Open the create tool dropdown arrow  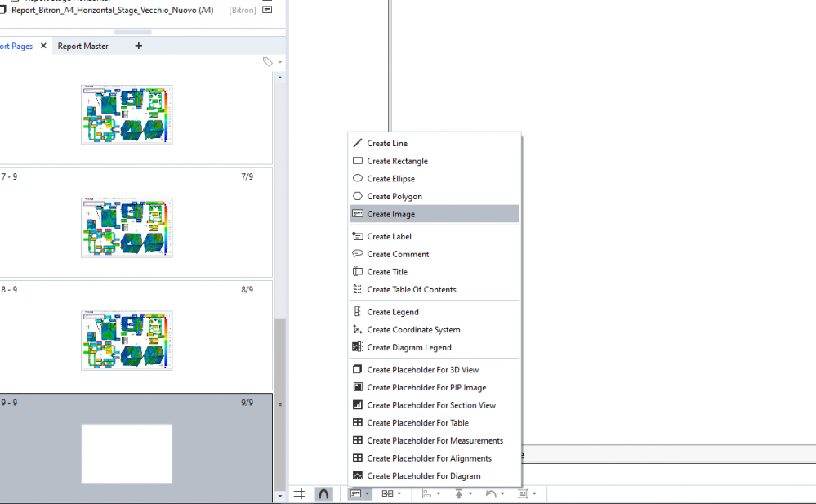pyautogui.click(x=368, y=493)
